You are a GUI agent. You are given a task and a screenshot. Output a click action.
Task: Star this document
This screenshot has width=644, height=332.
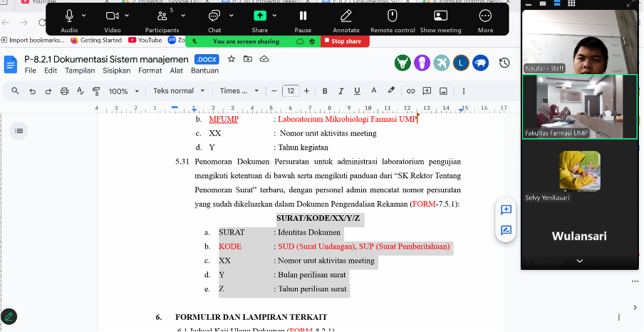tap(231, 59)
